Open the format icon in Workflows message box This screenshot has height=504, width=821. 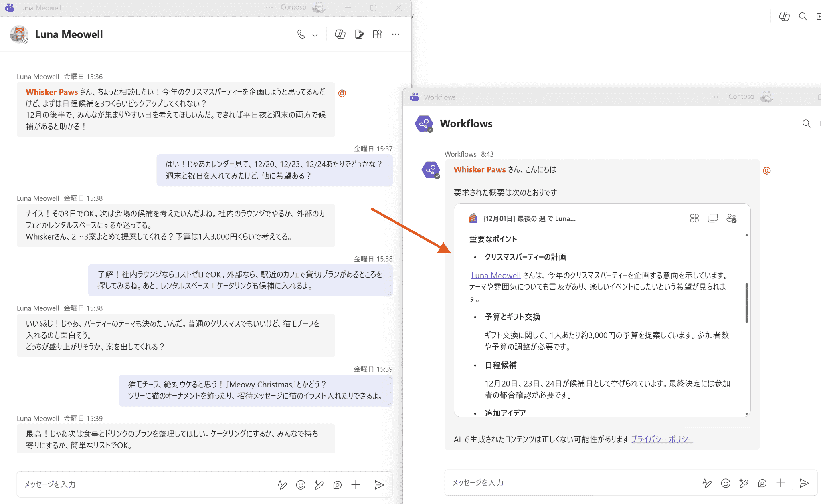tap(707, 483)
